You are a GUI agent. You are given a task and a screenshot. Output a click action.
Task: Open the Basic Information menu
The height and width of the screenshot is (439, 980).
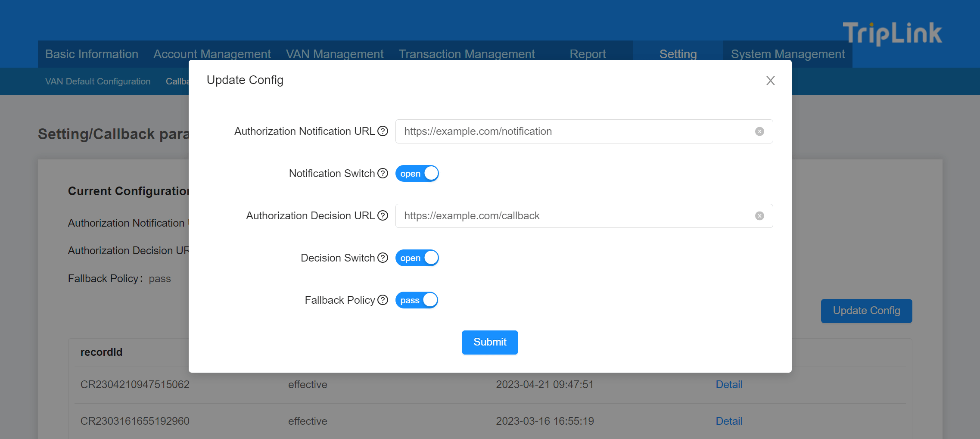92,54
